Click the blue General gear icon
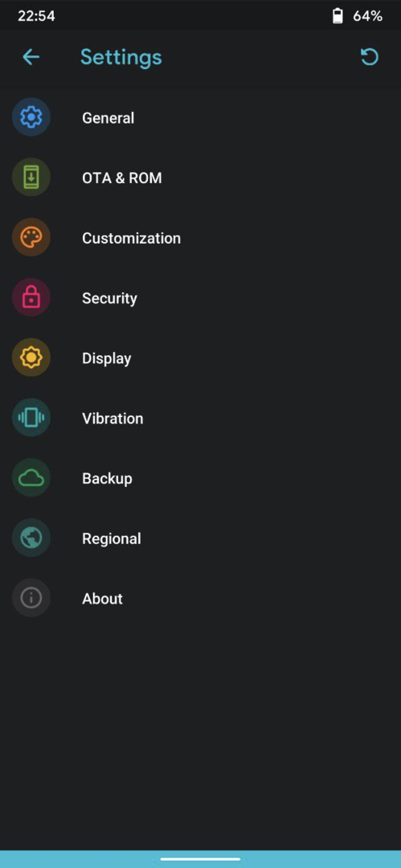The width and height of the screenshot is (401, 868). point(31,117)
